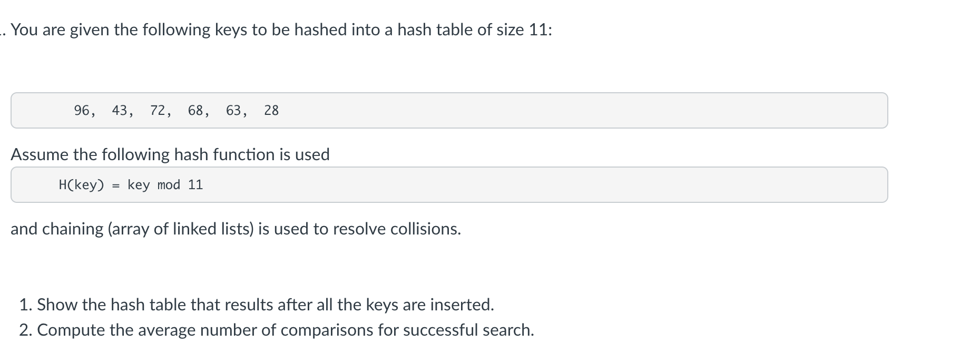Click the key 72 in the list
This screenshot has height=352, width=980.
point(157,110)
